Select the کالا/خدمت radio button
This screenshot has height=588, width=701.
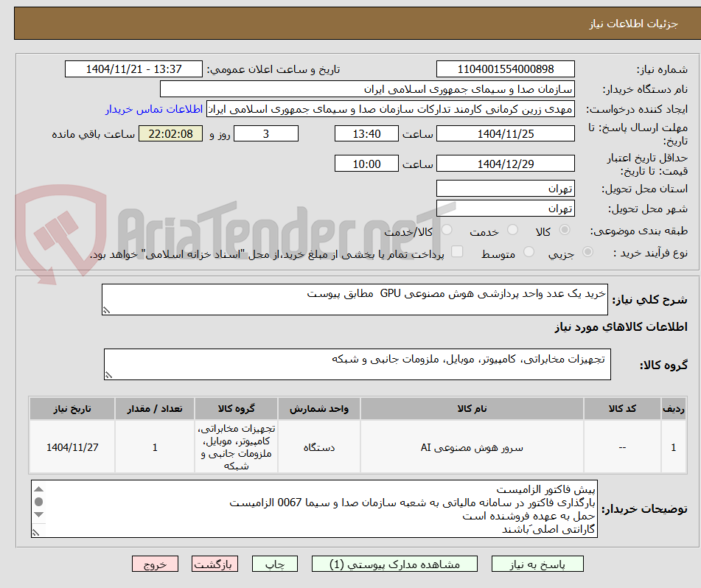[x=447, y=230]
